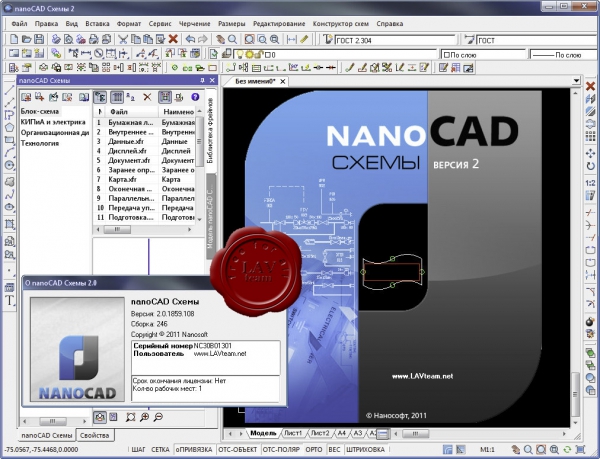Create a new document with New icon
Viewport: 600px width, 459px height.
[x=13, y=39]
